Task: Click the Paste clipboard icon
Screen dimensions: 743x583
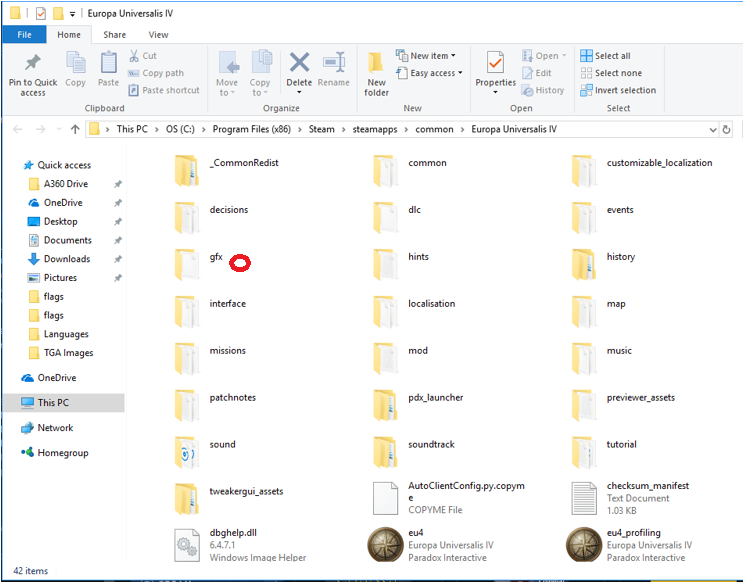Action: 109,63
